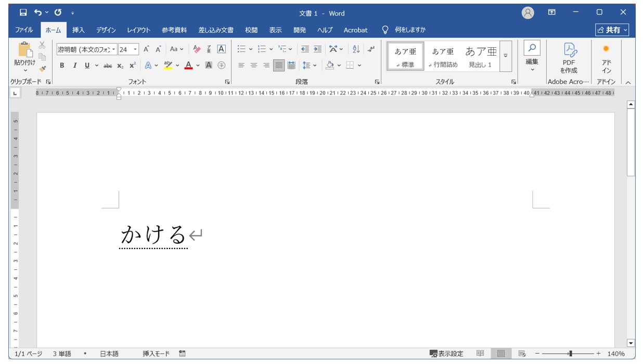Click the tab selector at ruler corner
The width and height of the screenshot is (643, 364).
click(15, 93)
